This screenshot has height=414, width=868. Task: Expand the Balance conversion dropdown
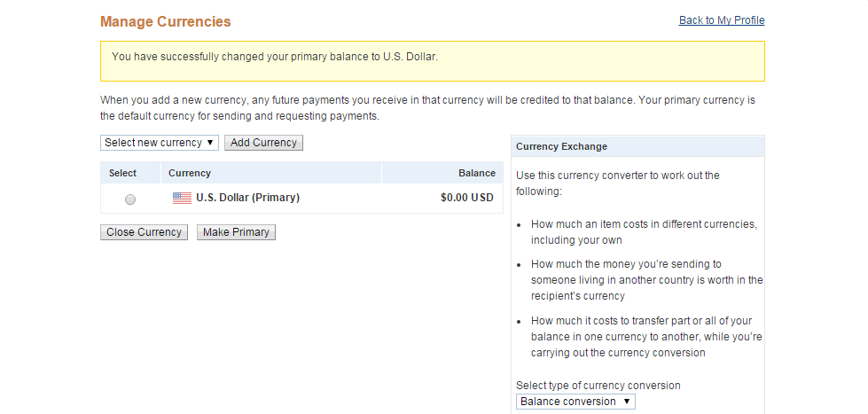(x=576, y=402)
